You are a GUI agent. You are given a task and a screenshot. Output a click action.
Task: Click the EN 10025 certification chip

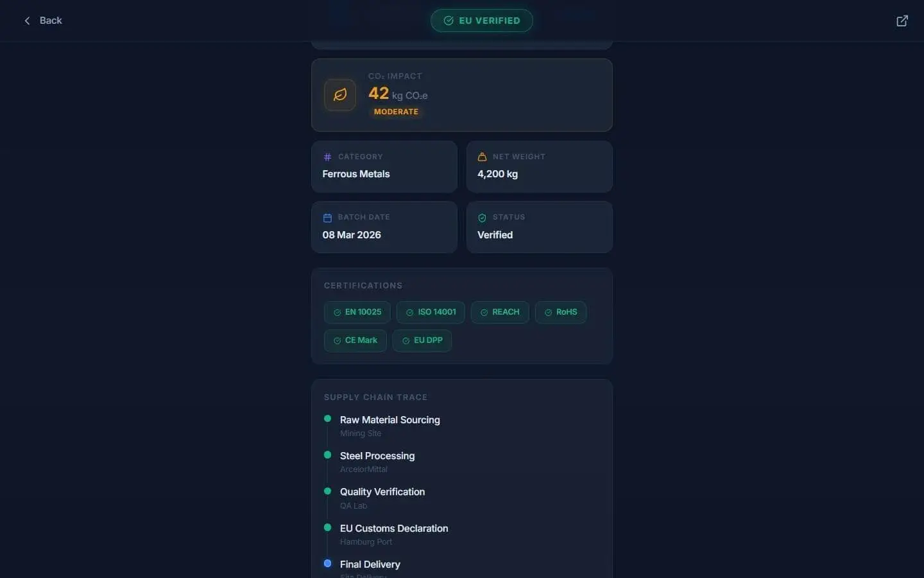tap(357, 312)
